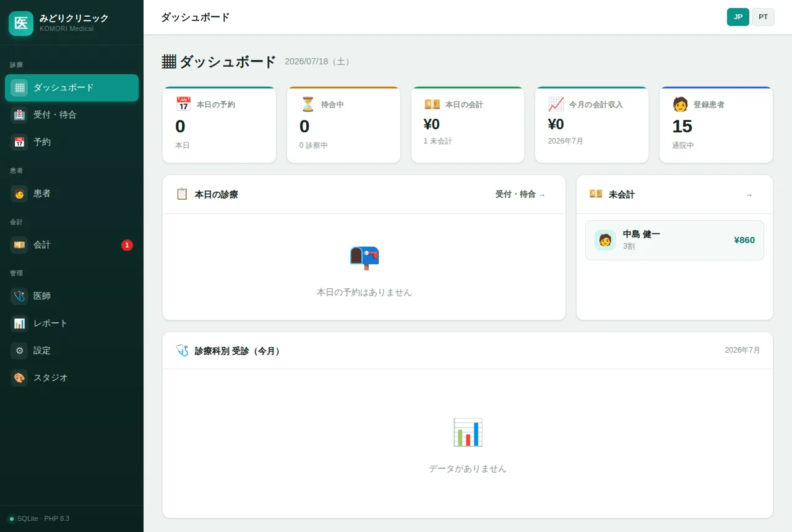The image size is (792, 532).
Task: Open レポート in the sidebar
Action: (x=72, y=324)
